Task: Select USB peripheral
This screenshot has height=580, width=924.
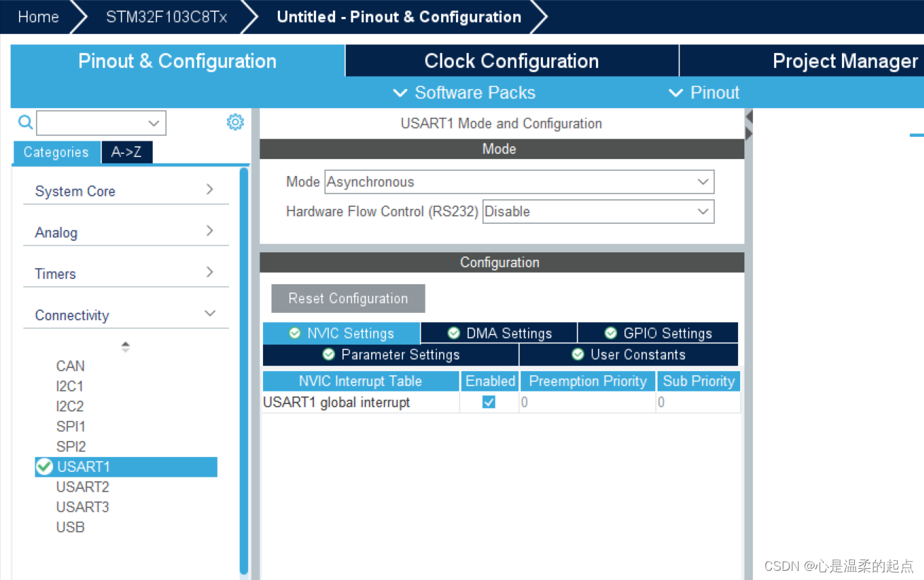Action: click(x=70, y=527)
